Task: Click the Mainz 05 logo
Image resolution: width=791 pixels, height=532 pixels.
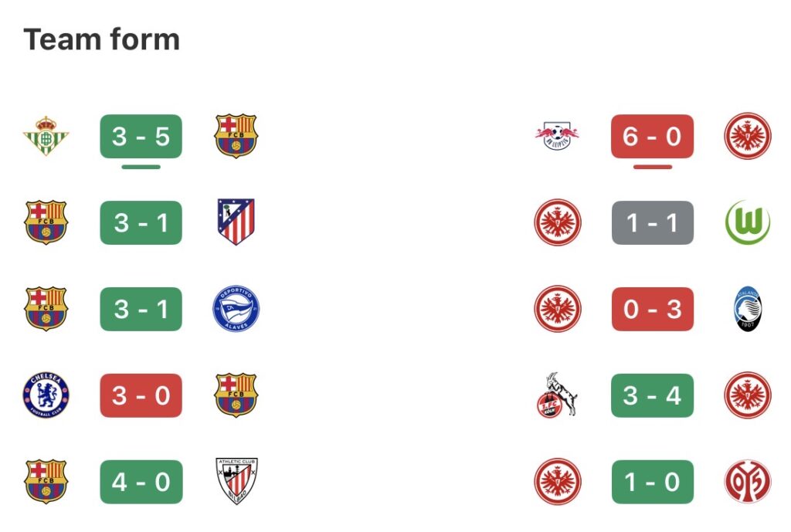Action: tap(747, 482)
